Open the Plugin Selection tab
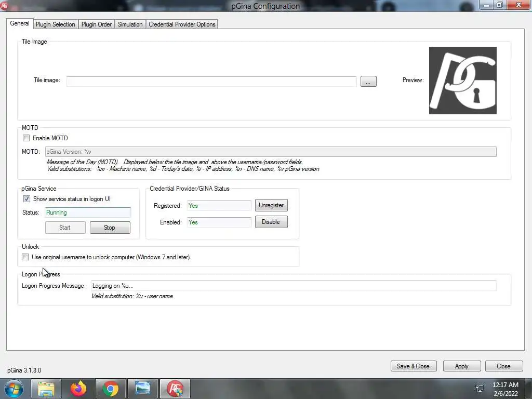532x399 pixels. [55, 24]
